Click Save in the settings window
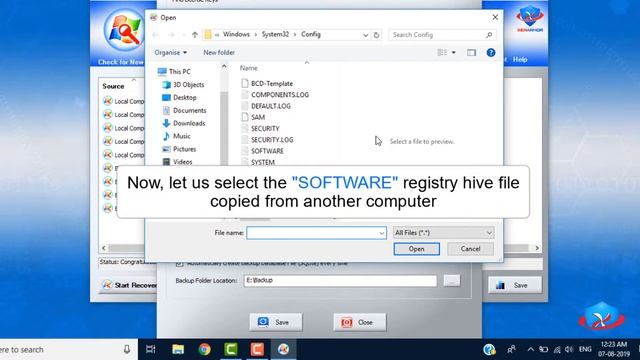Image resolution: width=640 pixels, height=360 pixels. pyautogui.click(x=276, y=322)
